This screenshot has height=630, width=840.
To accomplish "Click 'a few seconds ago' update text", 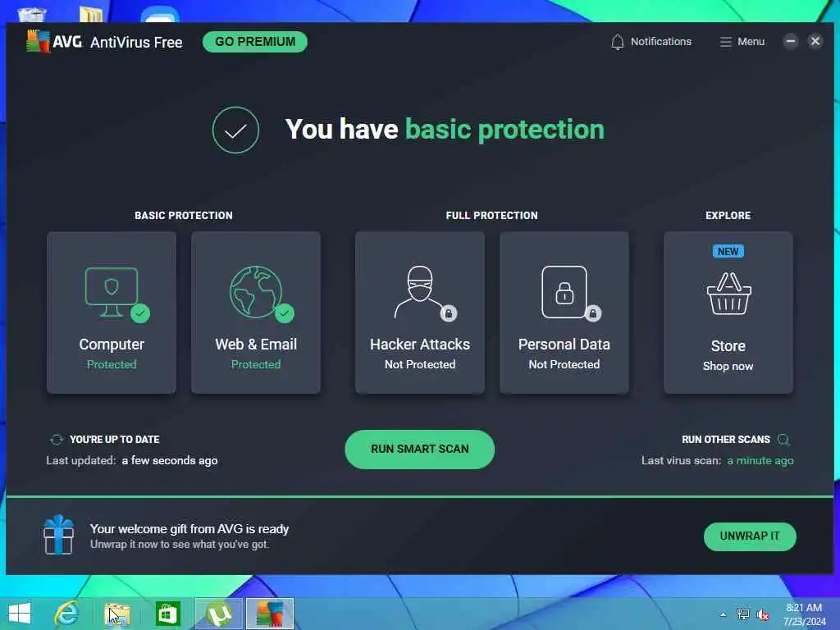I will pyautogui.click(x=169, y=461).
